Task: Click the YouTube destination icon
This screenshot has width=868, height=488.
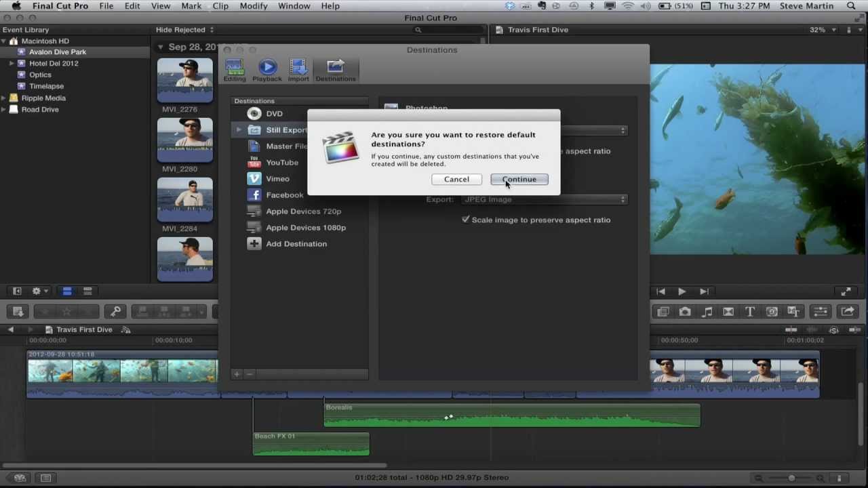Action: point(254,163)
